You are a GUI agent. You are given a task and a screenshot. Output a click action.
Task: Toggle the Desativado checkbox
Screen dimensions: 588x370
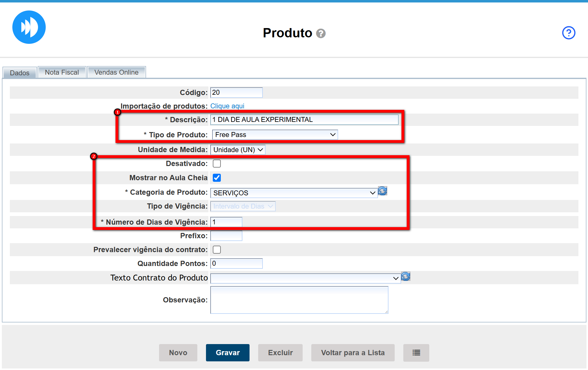217,164
